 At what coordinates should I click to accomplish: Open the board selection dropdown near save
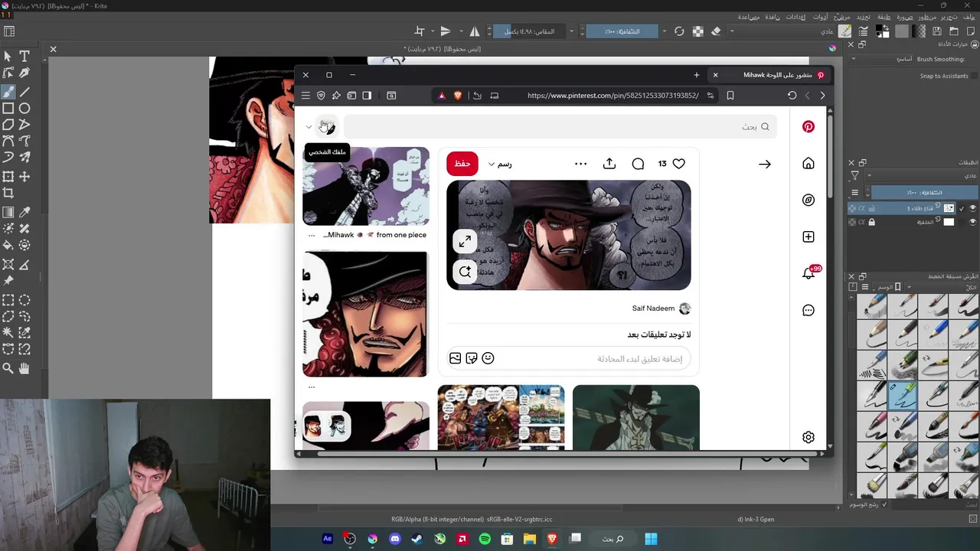[x=500, y=164]
